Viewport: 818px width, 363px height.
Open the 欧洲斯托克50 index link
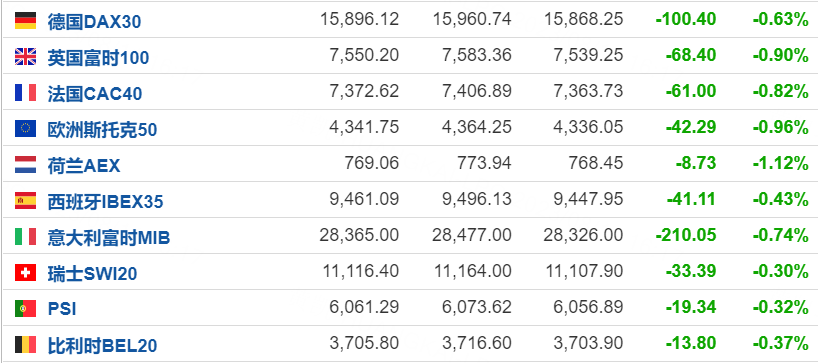click(102, 129)
